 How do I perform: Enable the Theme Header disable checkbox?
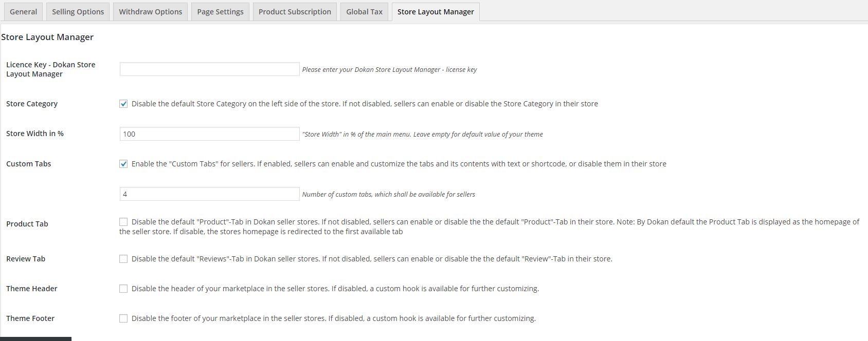(x=123, y=289)
